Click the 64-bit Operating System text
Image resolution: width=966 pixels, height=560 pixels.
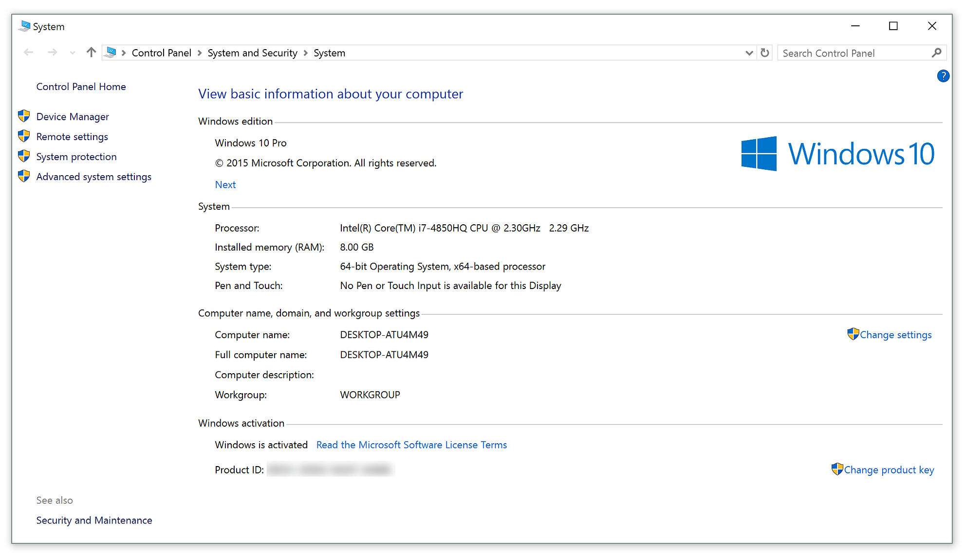click(x=443, y=267)
